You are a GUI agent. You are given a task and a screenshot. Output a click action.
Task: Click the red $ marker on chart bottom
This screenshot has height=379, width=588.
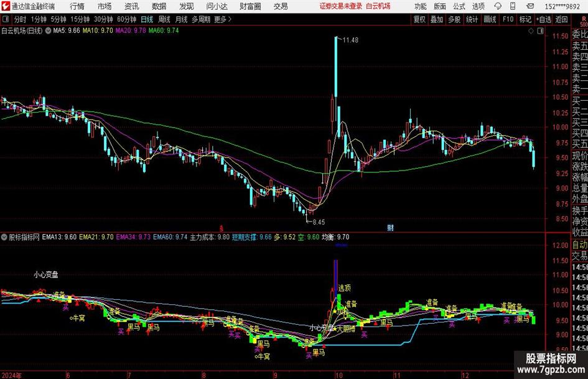(222, 228)
